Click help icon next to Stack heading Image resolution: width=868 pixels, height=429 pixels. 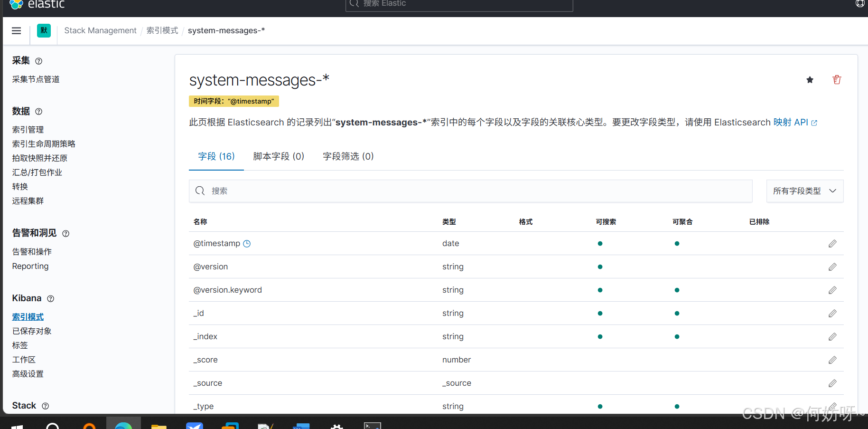click(x=46, y=406)
